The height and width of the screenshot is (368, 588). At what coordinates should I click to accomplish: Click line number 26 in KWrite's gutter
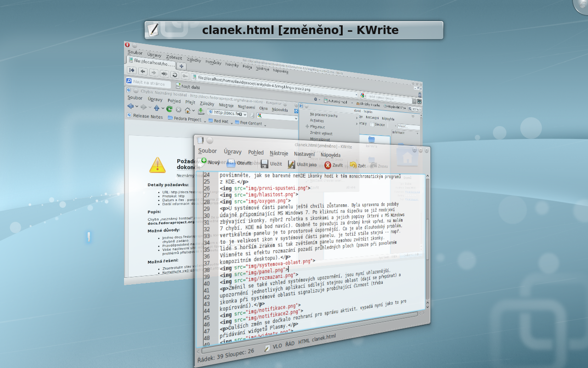[x=206, y=189]
